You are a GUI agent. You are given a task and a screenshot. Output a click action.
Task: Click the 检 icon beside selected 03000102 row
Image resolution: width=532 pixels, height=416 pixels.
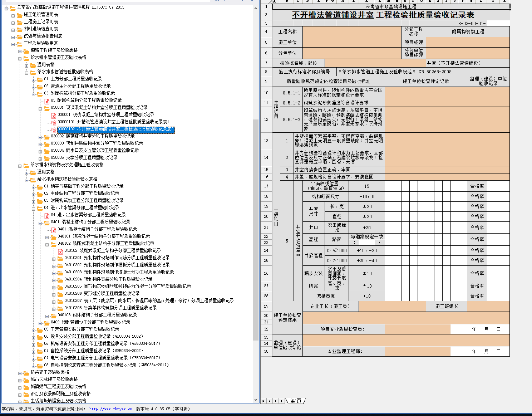pos(54,129)
